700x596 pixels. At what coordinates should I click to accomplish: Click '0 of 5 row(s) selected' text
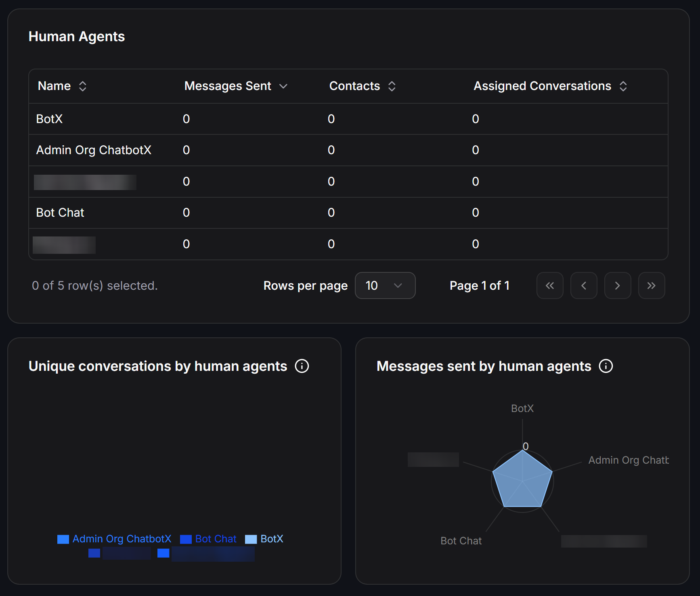pos(95,286)
